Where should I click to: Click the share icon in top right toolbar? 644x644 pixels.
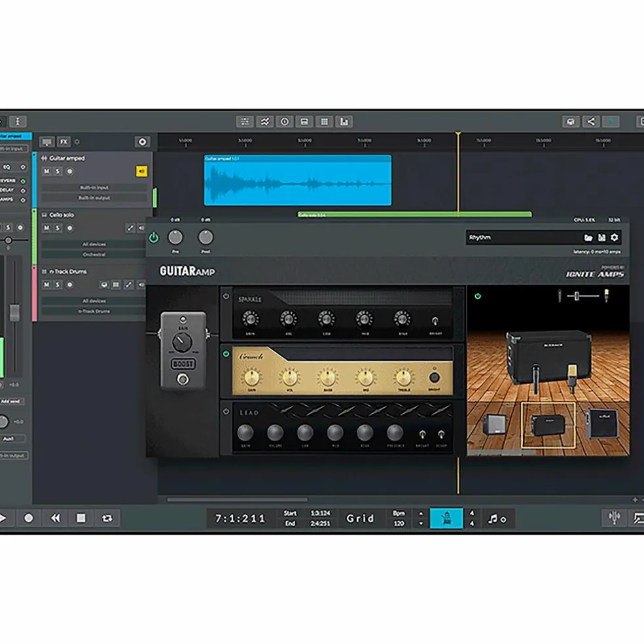[590, 122]
